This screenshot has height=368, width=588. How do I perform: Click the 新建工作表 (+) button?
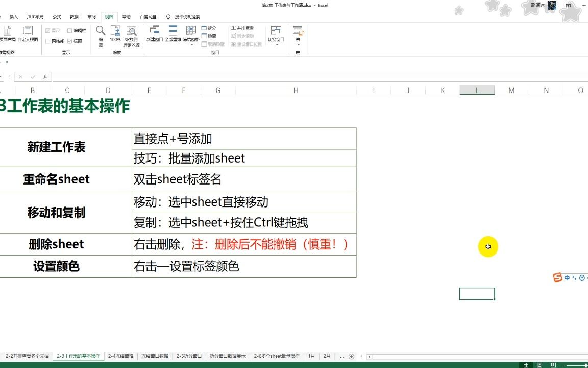[x=352, y=356]
